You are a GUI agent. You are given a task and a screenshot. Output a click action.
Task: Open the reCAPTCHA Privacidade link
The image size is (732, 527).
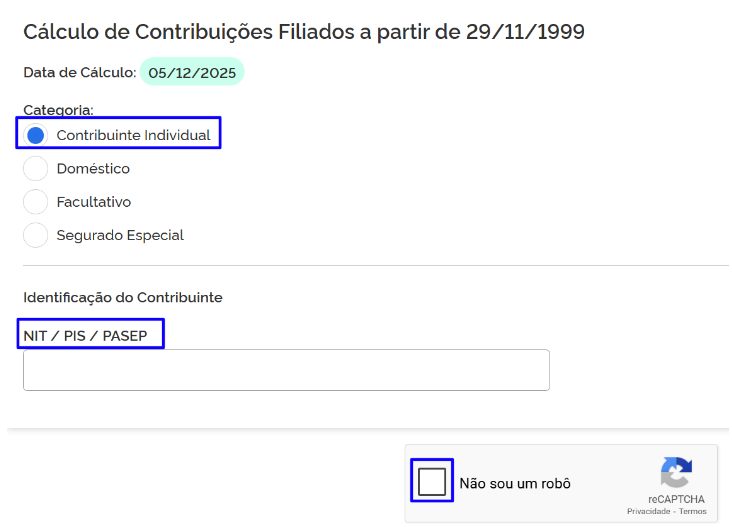coord(649,512)
